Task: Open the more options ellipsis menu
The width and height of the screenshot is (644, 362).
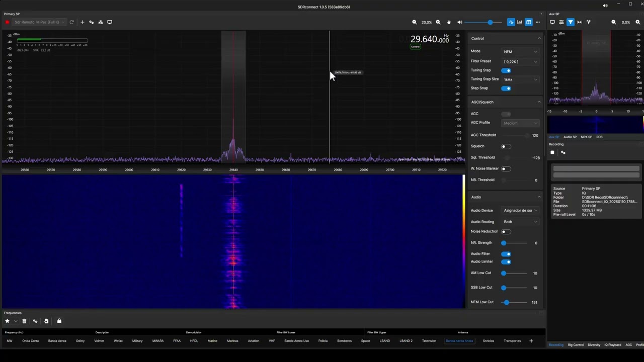Action: [537, 22]
